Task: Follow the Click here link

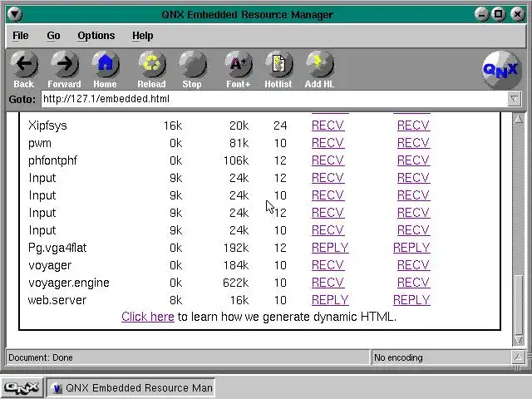Action: 148,317
